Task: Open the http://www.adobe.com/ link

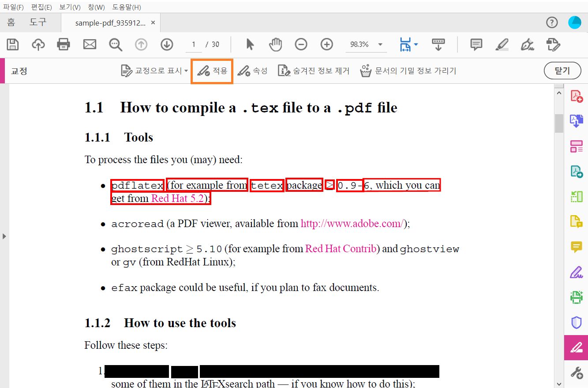Action: [352, 224]
